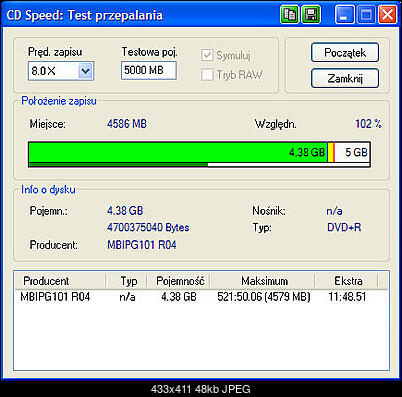Click the 5 GB white overburn segment
402x397 pixels.
pyautogui.click(x=352, y=152)
